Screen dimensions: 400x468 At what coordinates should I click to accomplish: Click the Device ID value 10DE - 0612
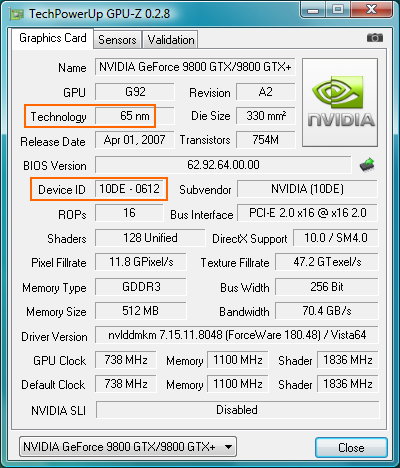click(129, 189)
